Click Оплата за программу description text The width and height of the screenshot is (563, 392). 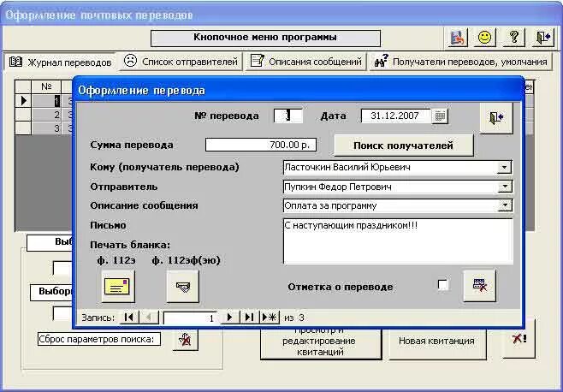(330, 205)
